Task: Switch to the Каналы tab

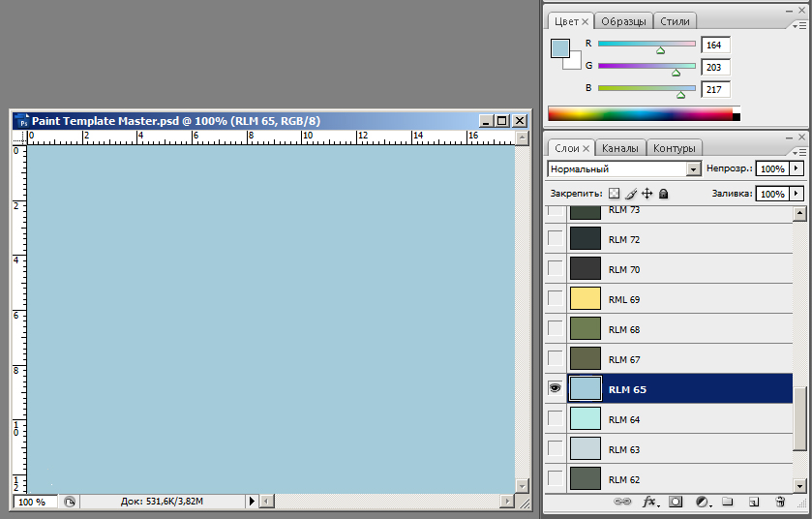Action: click(619, 149)
